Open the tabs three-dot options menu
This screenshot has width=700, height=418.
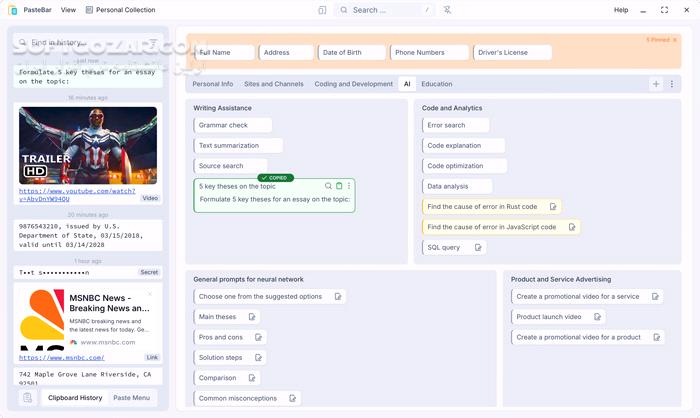coord(672,84)
